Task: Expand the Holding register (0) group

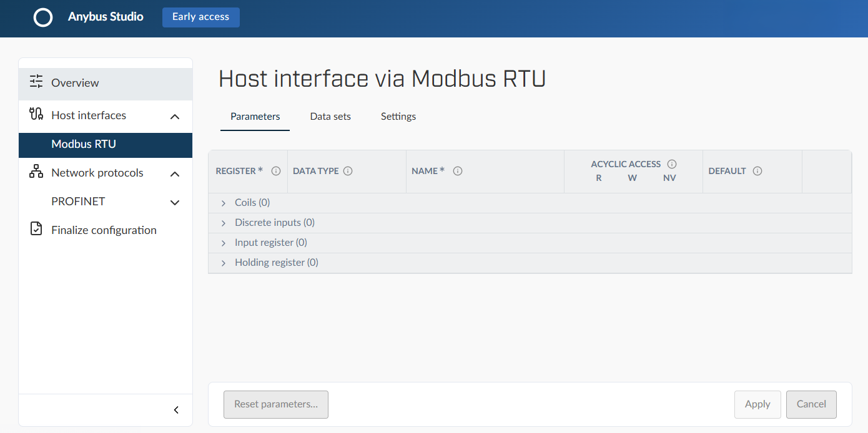Action: tap(224, 263)
